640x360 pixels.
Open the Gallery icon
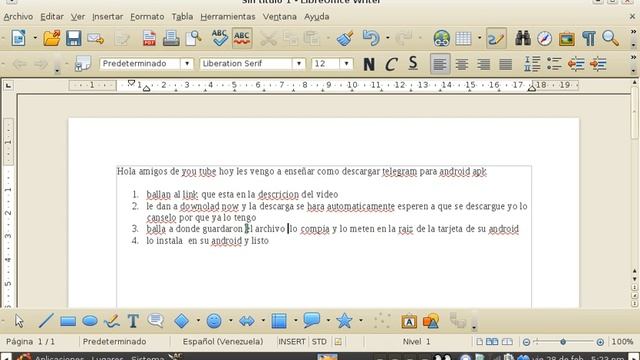coord(567,39)
